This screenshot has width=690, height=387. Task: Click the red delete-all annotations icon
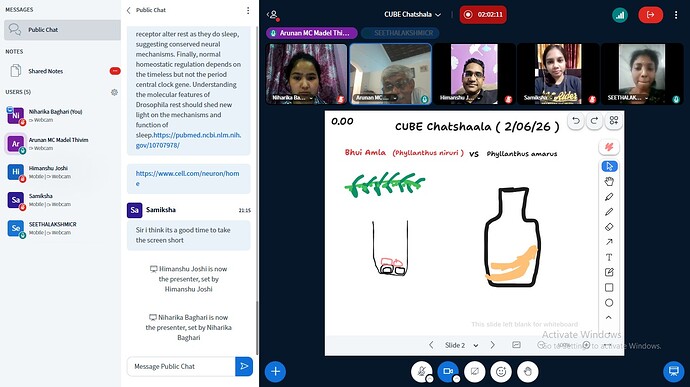pyautogui.click(x=609, y=147)
